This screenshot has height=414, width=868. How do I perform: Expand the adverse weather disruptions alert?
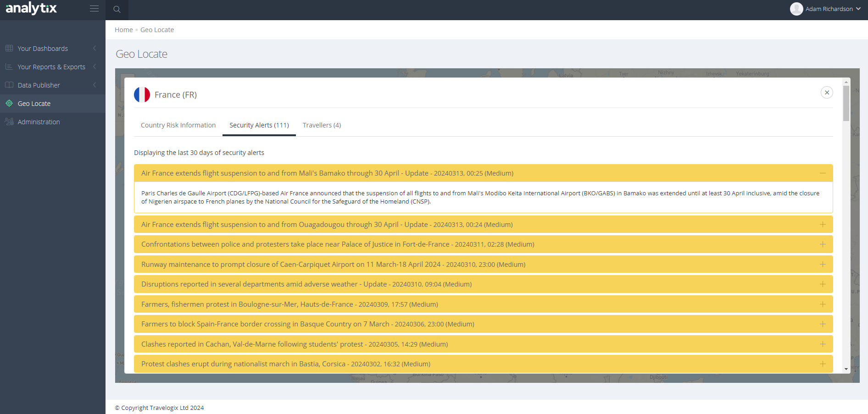[x=823, y=284]
